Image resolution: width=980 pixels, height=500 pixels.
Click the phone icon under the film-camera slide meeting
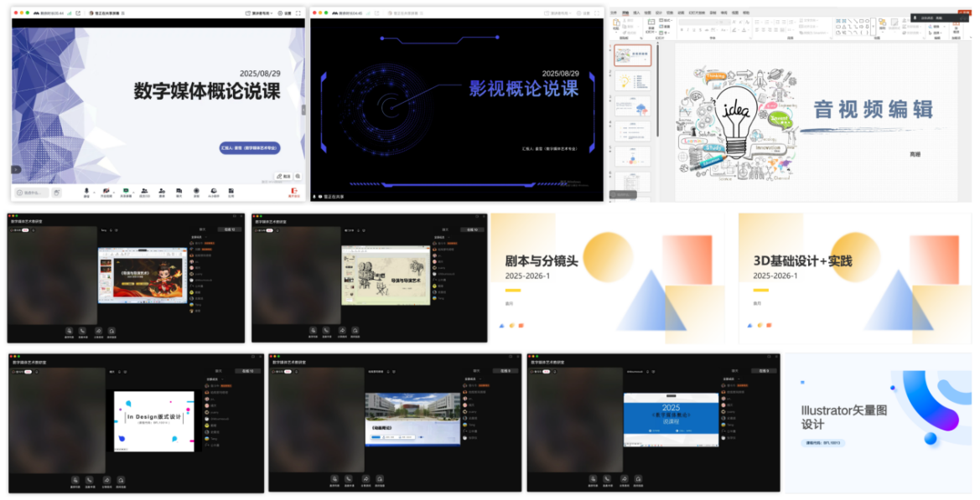click(328, 331)
